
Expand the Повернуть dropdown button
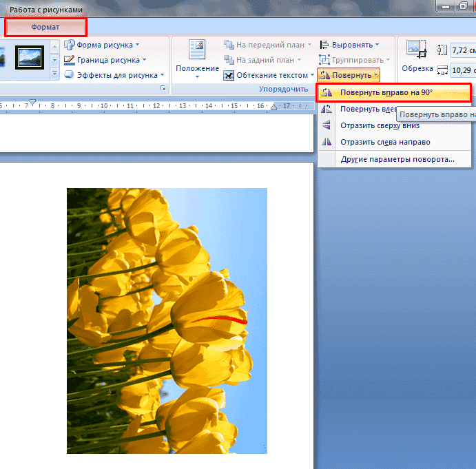[x=349, y=74]
